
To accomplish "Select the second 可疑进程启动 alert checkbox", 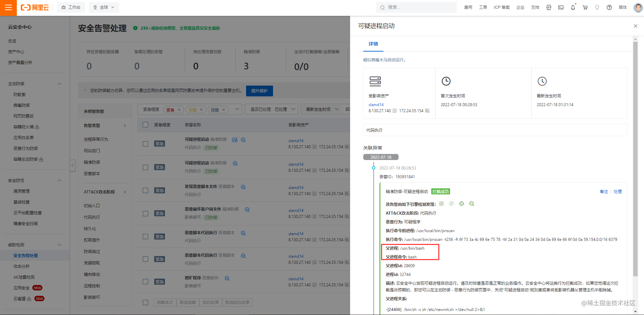I will pyautogui.click(x=145, y=167).
